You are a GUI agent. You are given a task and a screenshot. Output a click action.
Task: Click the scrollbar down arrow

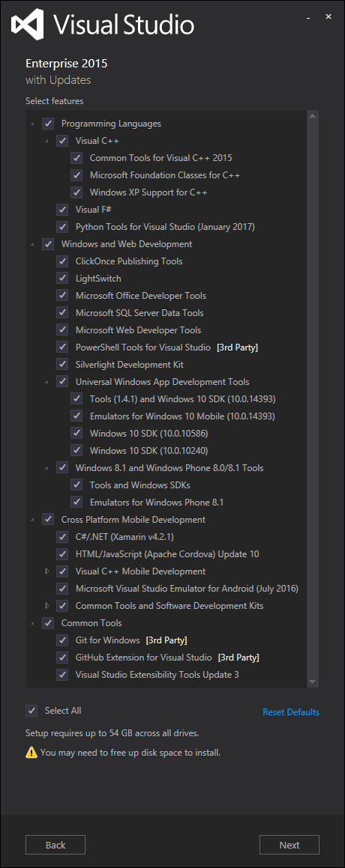click(x=312, y=682)
